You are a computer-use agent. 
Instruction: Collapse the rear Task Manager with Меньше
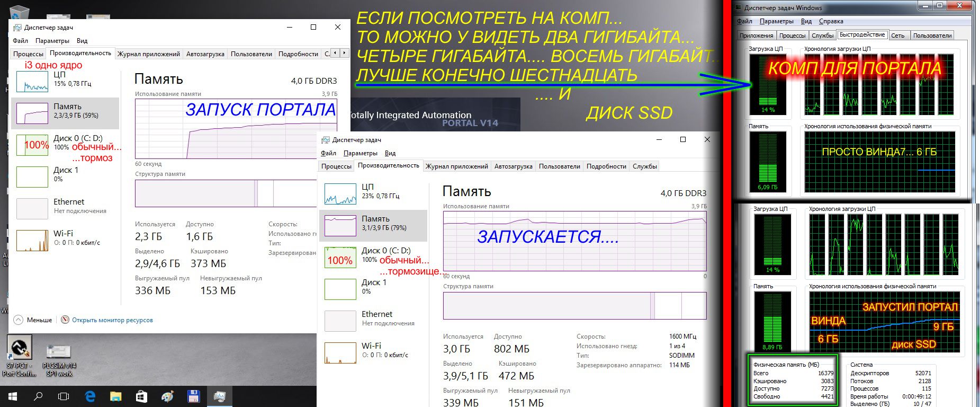[x=33, y=320]
